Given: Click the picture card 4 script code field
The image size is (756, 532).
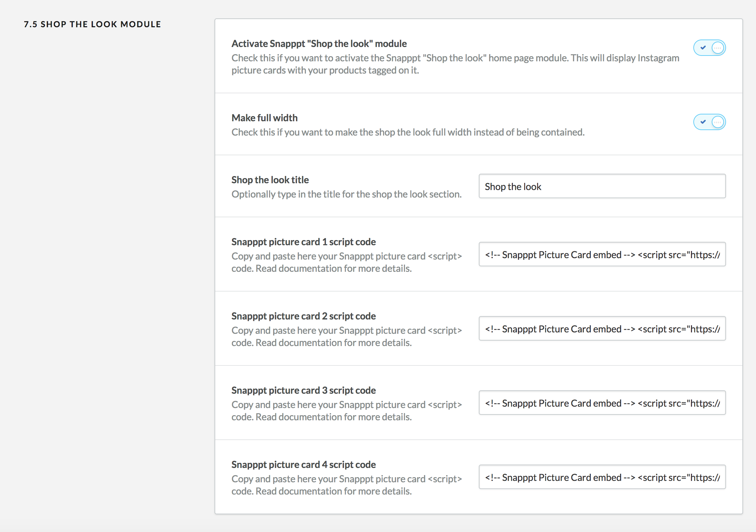Looking at the screenshot, I should pos(602,477).
